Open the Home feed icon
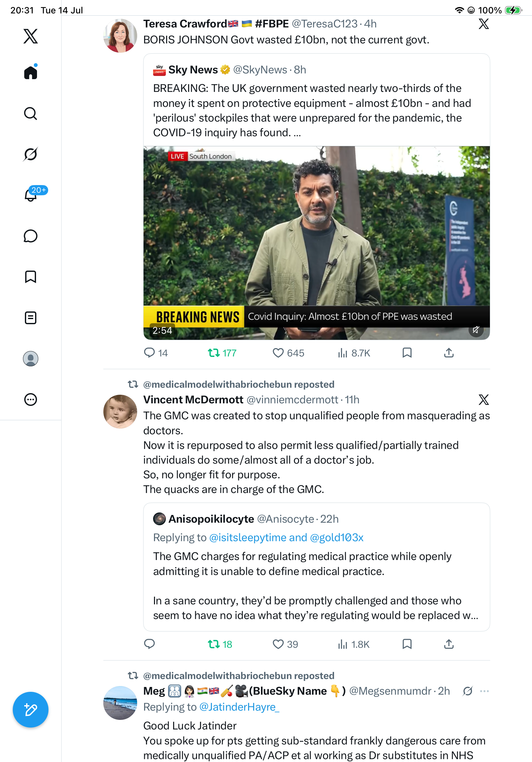Viewport: 532px width, 762px height. (31, 72)
